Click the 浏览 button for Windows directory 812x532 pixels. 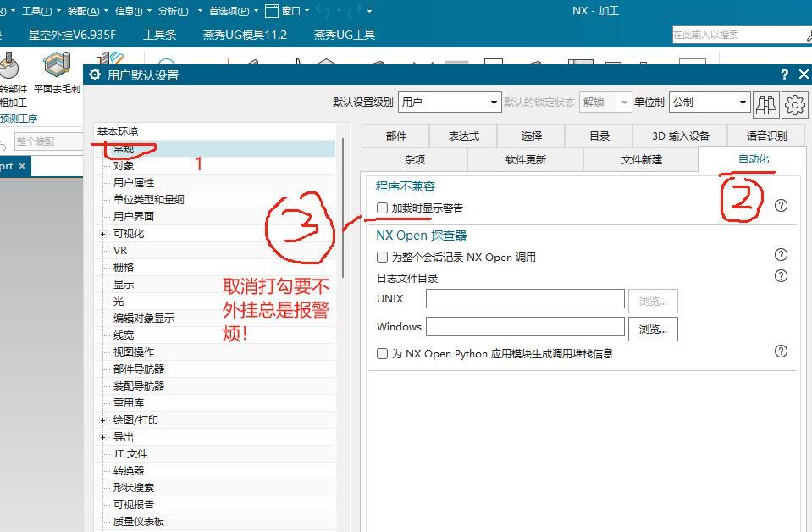click(x=651, y=329)
